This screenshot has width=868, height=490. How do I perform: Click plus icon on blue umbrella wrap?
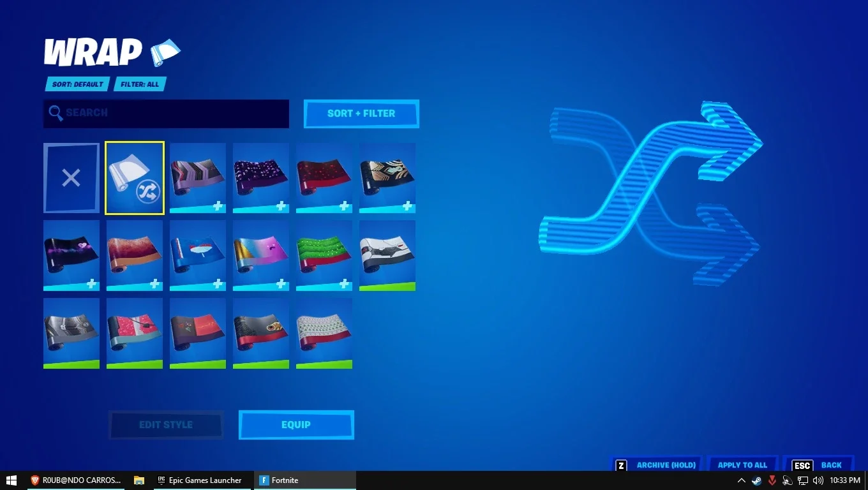point(218,284)
